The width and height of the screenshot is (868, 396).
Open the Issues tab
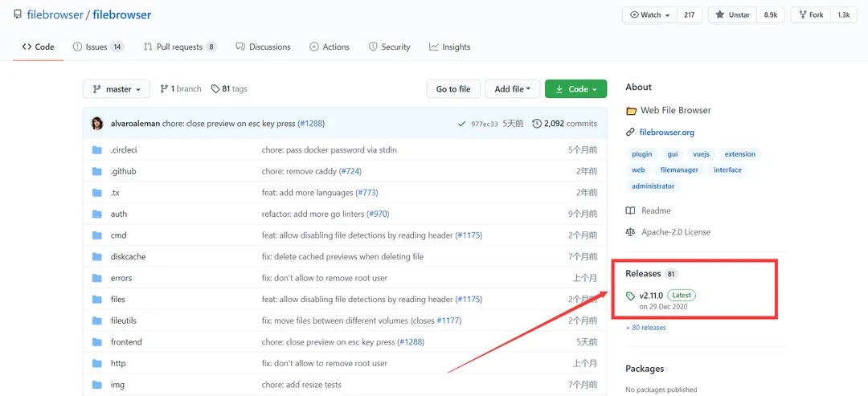tap(98, 47)
